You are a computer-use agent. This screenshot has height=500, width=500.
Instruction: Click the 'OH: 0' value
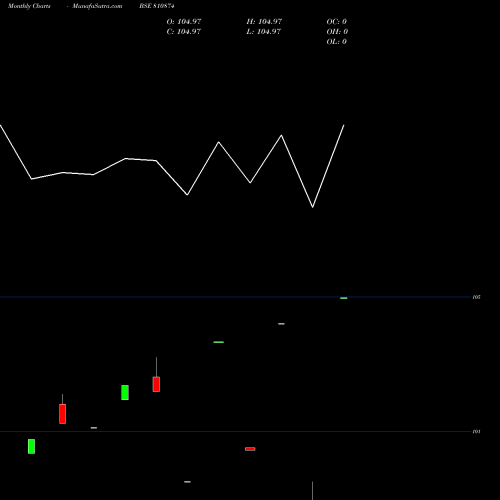(x=337, y=32)
